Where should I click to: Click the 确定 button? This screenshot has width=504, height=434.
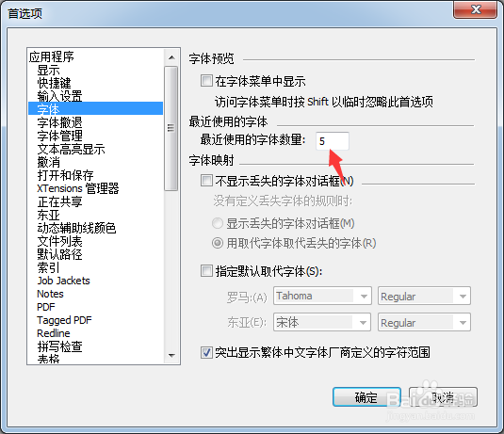366,397
